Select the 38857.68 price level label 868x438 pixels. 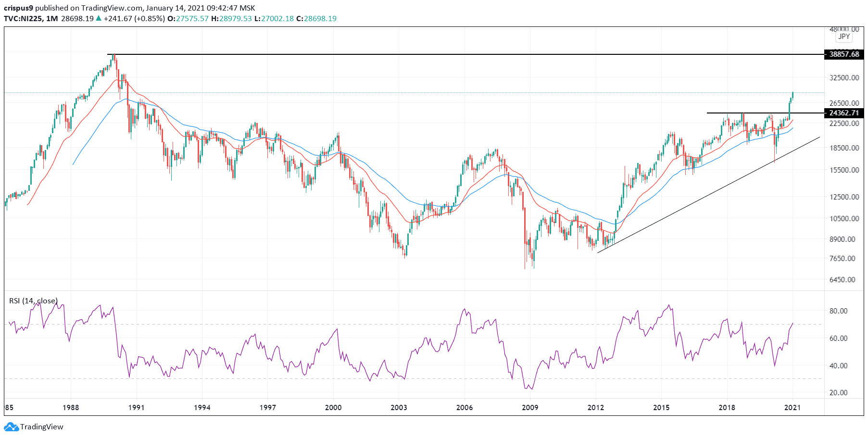coord(844,54)
